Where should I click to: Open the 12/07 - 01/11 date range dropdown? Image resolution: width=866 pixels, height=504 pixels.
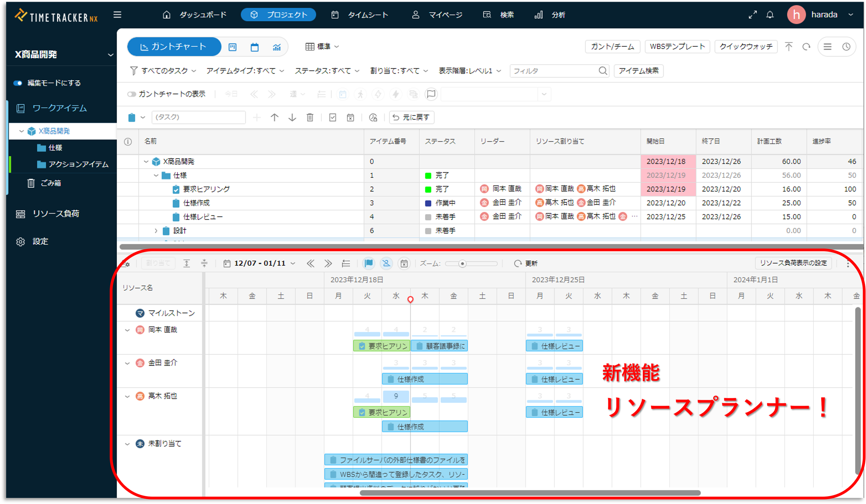[x=260, y=263]
